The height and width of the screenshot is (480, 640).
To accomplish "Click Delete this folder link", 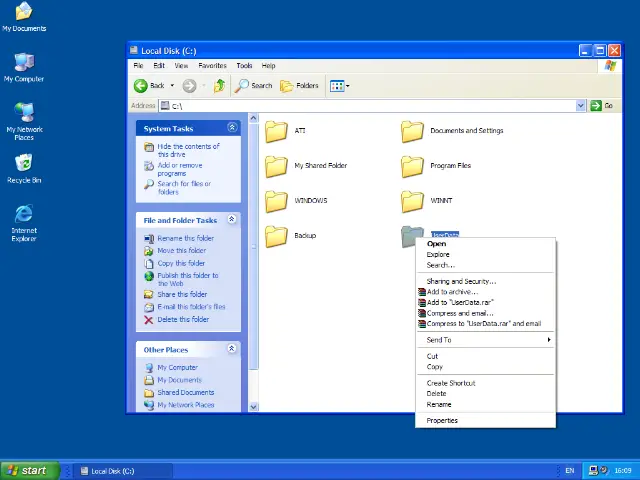I will pyautogui.click(x=183, y=320).
